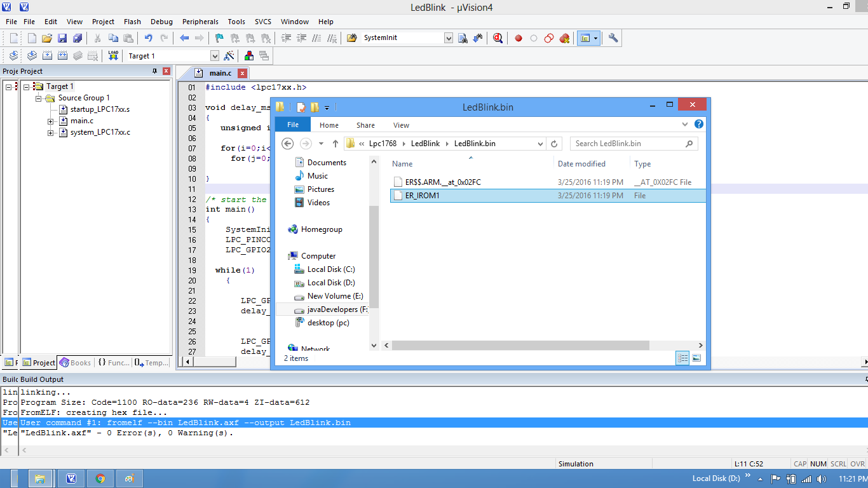This screenshot has width=868, height=488.
Task: Click the Unindent selected text icon
Action: [301, 38]
